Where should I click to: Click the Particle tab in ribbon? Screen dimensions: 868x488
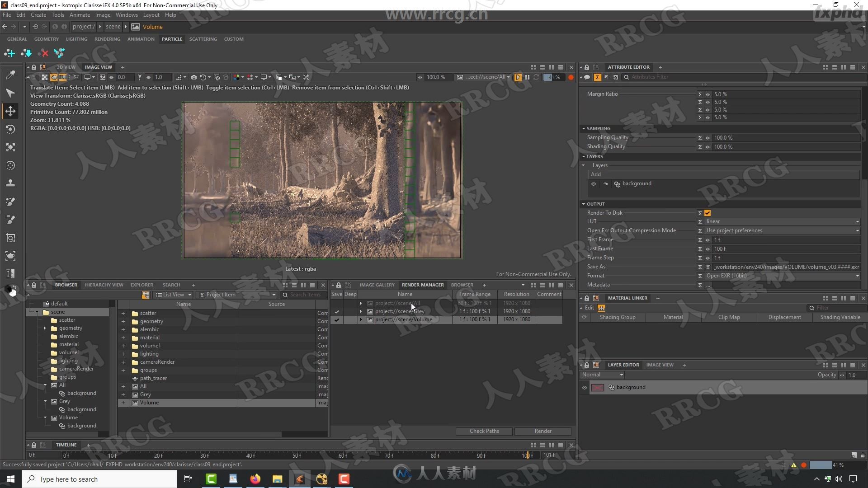pyautogui.click(x=172, y=39)
